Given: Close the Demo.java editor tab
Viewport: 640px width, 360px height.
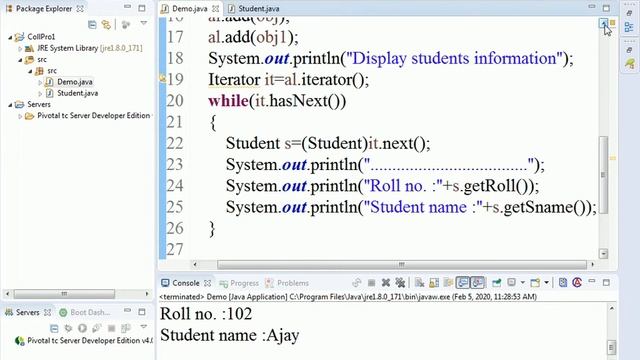Looking at the screenshot, I should (x=216, y=9).
